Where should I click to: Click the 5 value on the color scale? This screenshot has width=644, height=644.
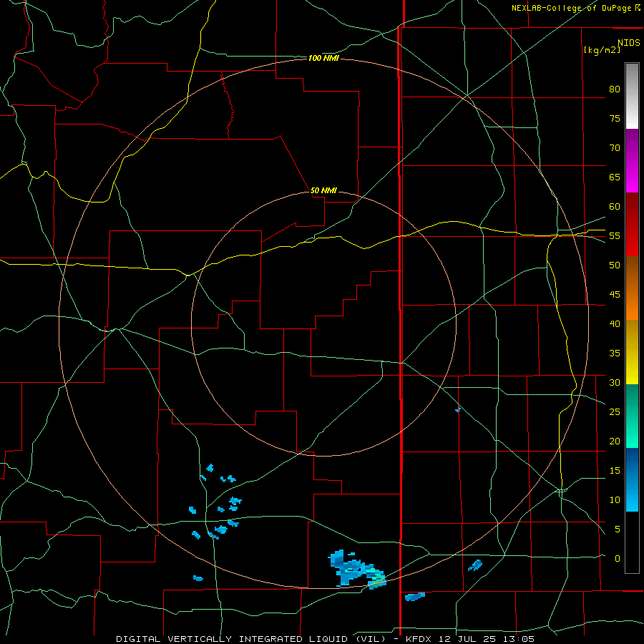pos(618,529)
